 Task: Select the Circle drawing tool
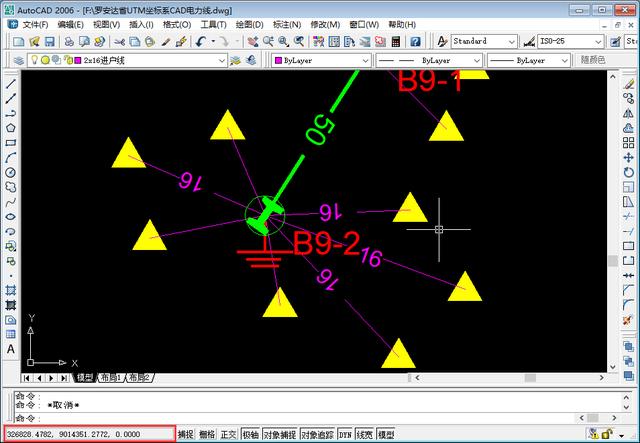[10, 172]
